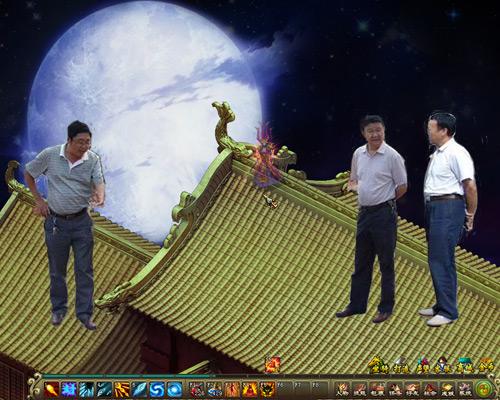Click the silver hat shortcut icon
Screen dimensions: 500x400
pos(401,365)
